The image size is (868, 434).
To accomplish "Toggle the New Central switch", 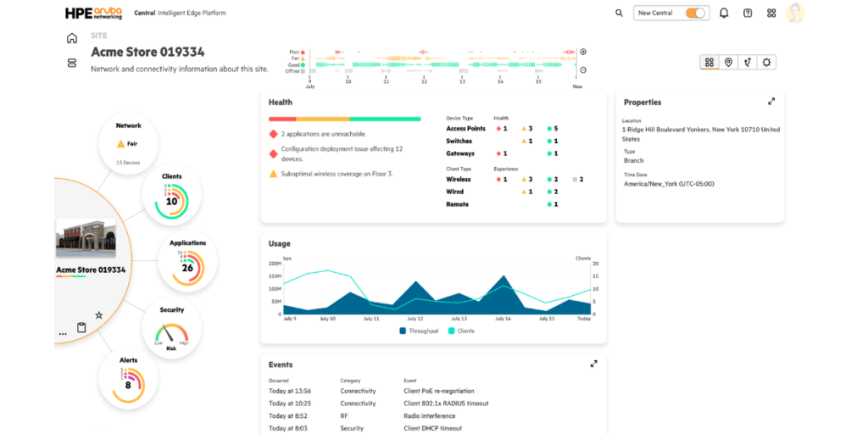I will pyautogui.click(x=695, y=13).
